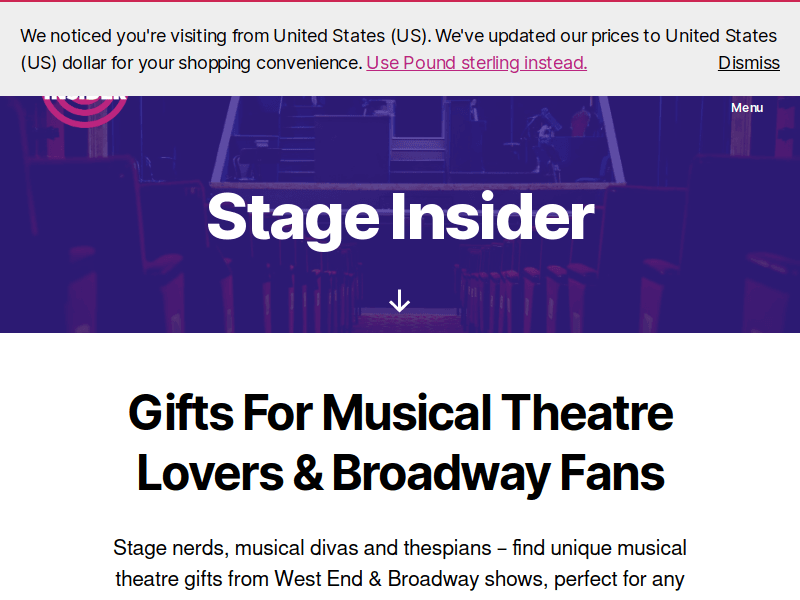
Task: Click the pink bar at the top edge
Action: 400,3
